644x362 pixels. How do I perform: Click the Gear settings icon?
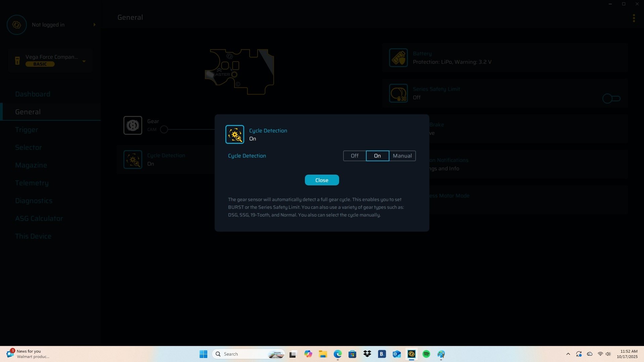132,125
